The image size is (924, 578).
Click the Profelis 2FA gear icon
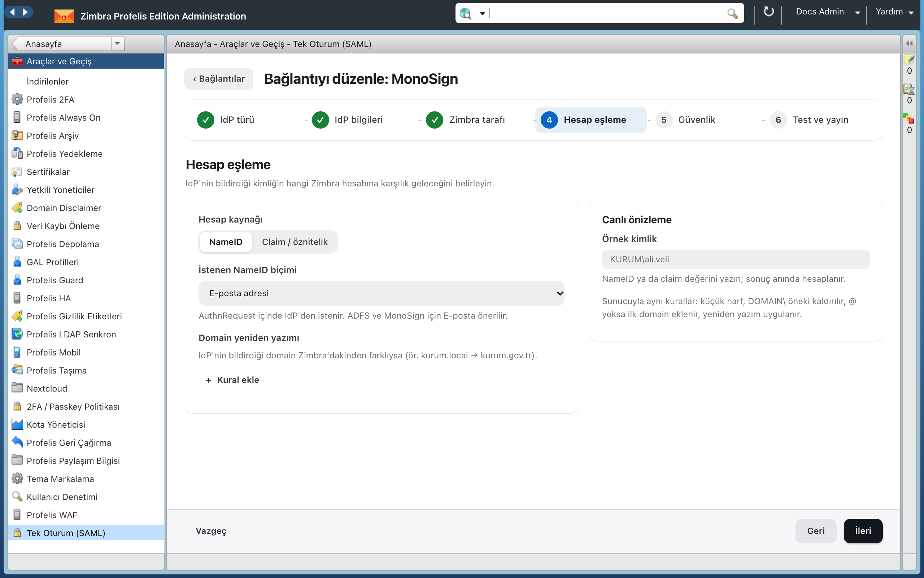[17, 99]
